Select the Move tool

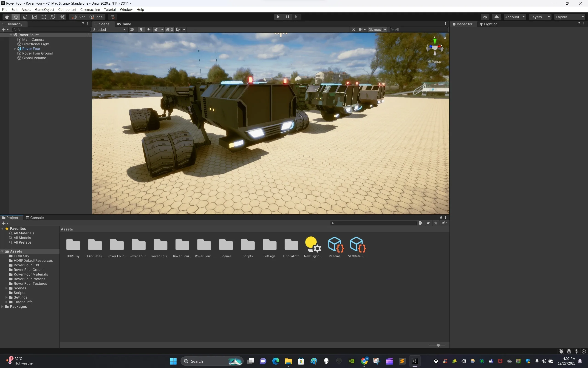click(x=16, y=17)
